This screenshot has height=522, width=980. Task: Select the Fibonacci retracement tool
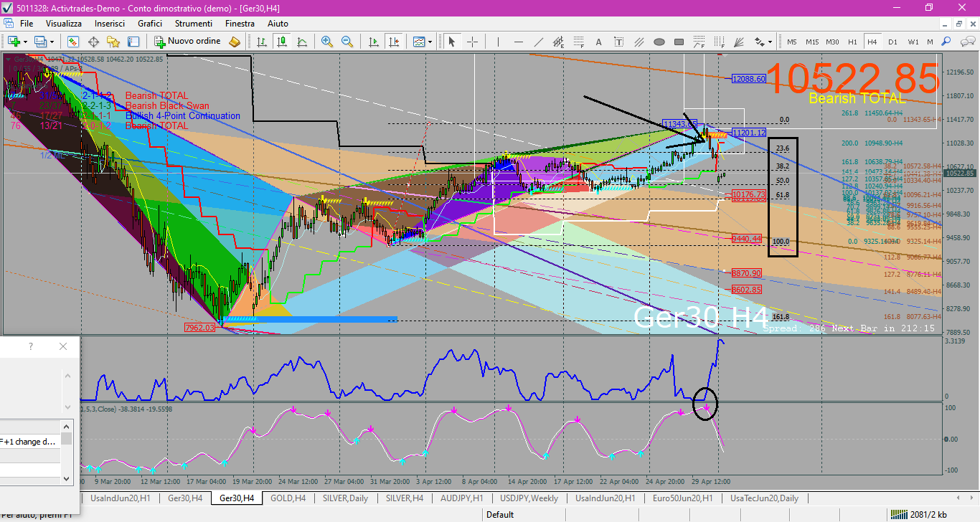(579, 42)
